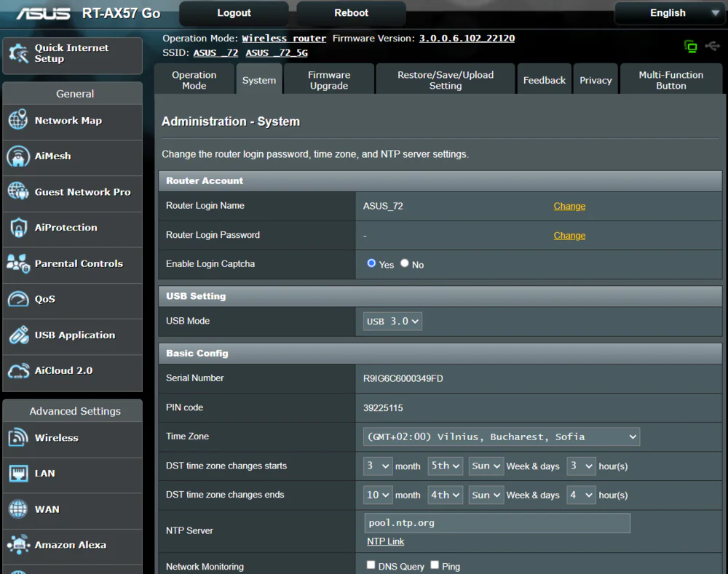This screenshot has width=728, height=574.
Task: Switch to Privacy tab
Action: 596,80
